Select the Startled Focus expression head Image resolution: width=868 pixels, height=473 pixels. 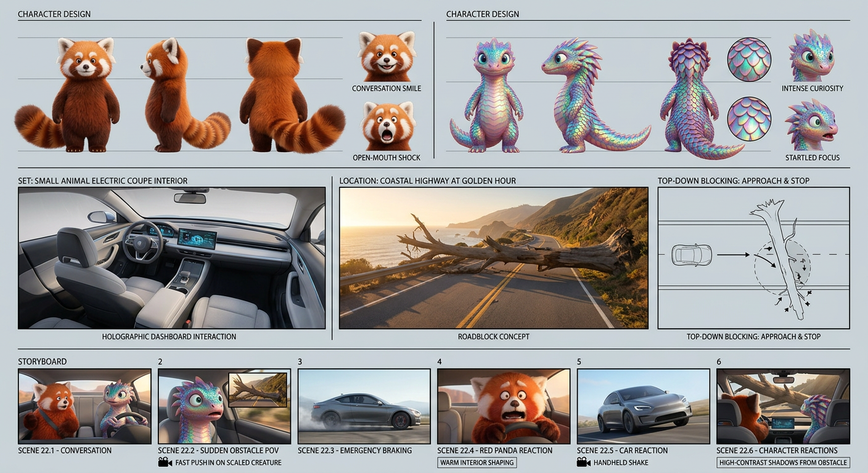(811, 126)
